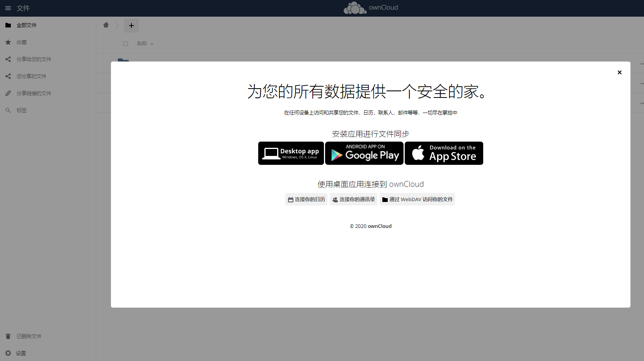Viewport: 644px width, 361px height.
Task: Click the plus button to add new file
Action: tap(131, 26)
